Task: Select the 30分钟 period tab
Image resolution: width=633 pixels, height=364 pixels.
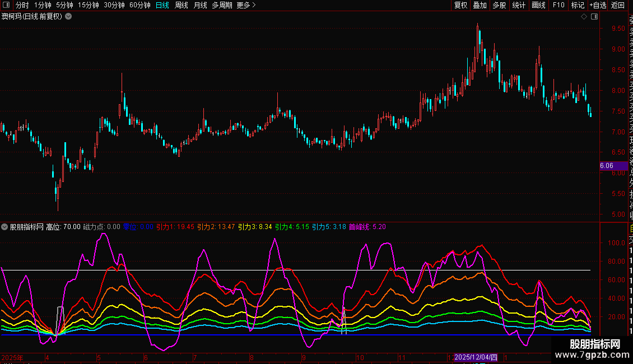Action: pos(114,5)
